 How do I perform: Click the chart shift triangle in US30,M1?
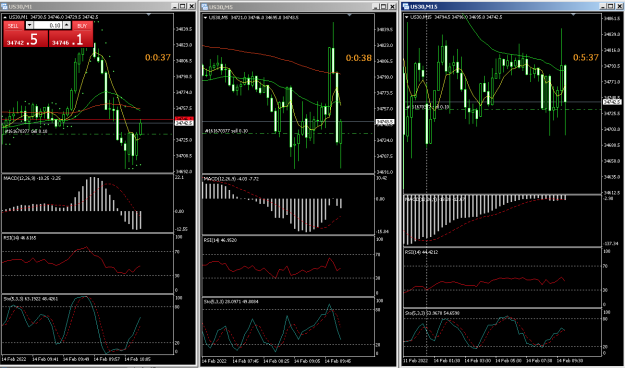coord(149,15)
